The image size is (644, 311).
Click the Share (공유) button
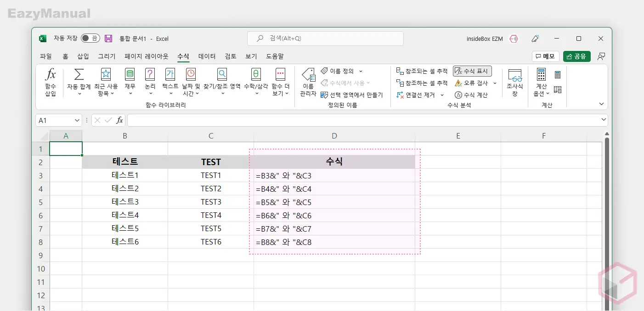(x=576, y=56)
